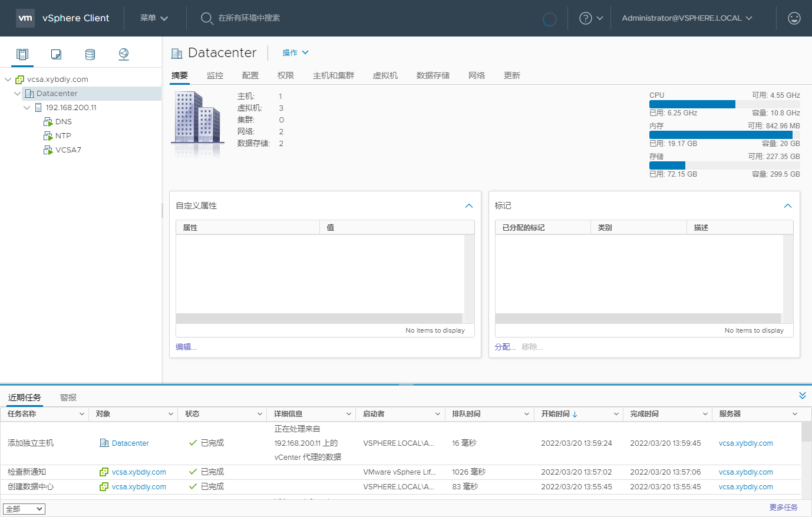Click the search magnifier in the top bar
The image size is (812, 517).
[x=207, y=18]
